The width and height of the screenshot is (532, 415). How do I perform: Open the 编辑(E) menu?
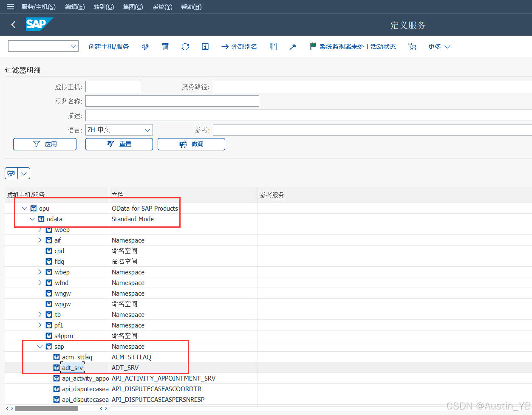pos(75,7)
